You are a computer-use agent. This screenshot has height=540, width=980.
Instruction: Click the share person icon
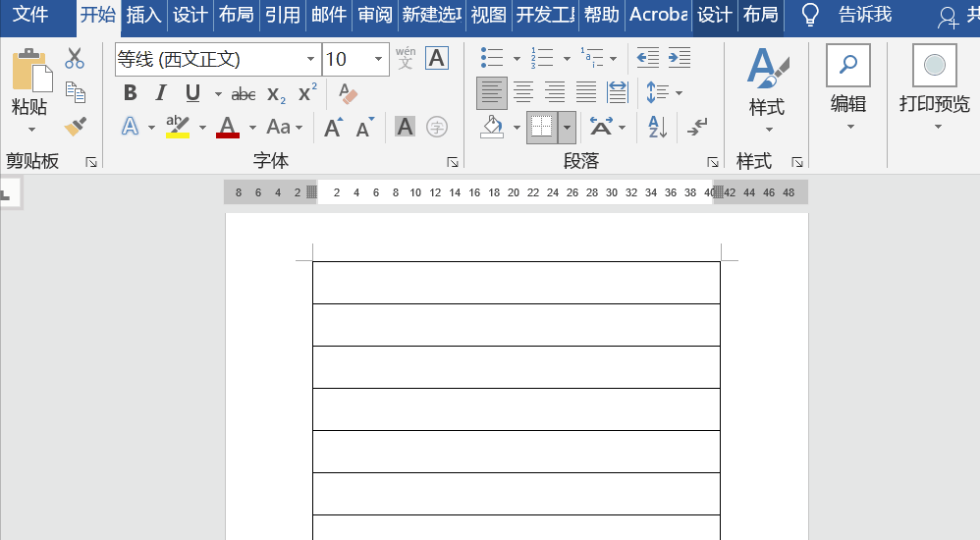click(x=948, y=18)
